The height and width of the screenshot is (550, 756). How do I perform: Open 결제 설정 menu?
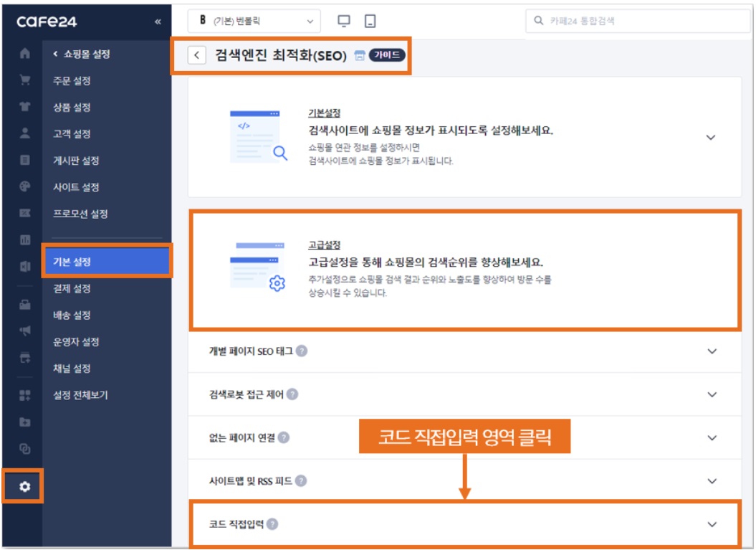pyautogui.click(x=72, y=288)
